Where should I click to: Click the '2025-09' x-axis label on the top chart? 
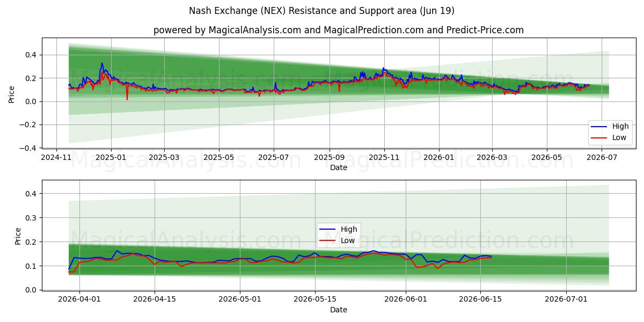click(329, 158)
